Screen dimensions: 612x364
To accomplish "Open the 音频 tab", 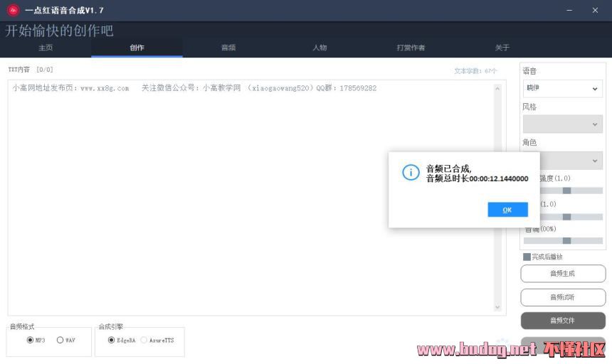I will tap(228, 48).
